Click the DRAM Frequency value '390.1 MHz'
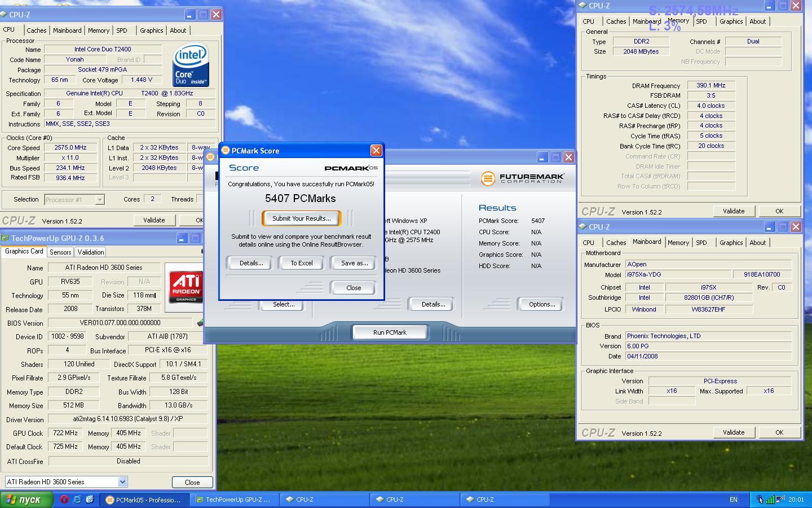Viewport: 812px width, 508px height. point(710,86)
